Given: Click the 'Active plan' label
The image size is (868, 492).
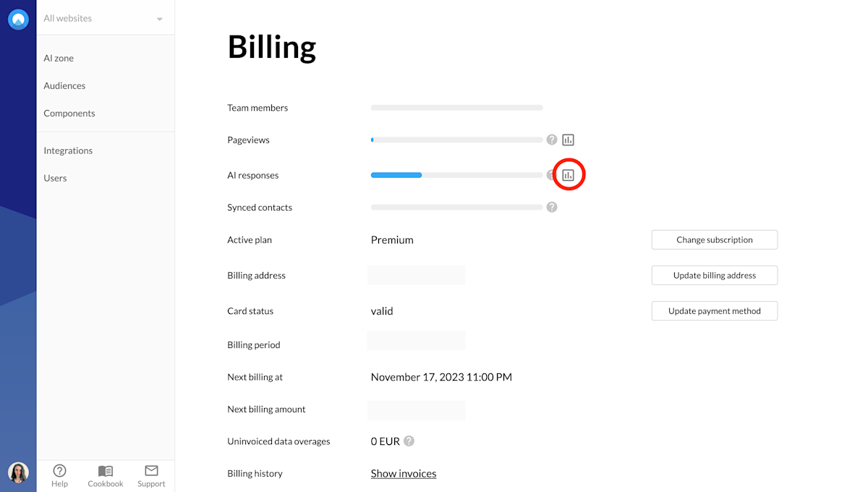Looking at the screenshot, I should coord(250,239).
